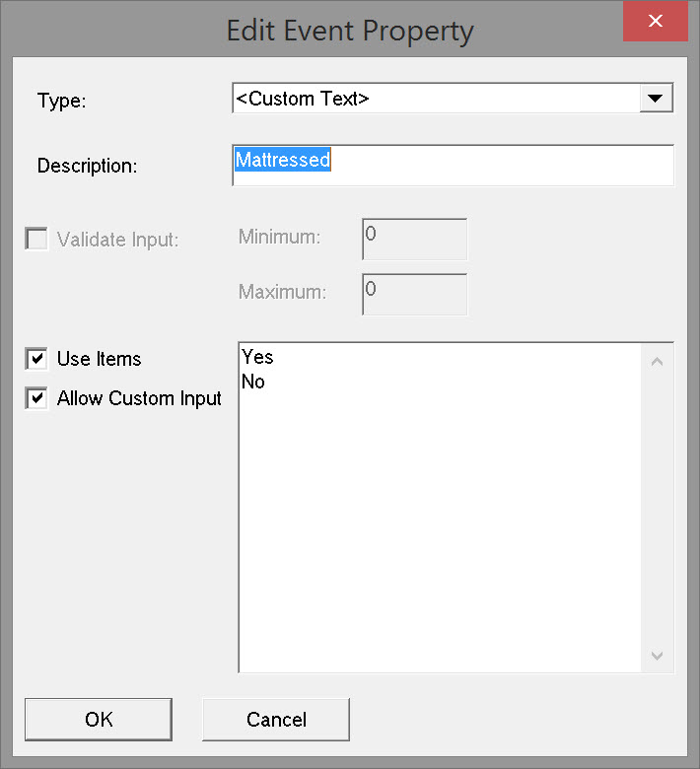Toggle the Validate Input checkbox

(36, 239)
